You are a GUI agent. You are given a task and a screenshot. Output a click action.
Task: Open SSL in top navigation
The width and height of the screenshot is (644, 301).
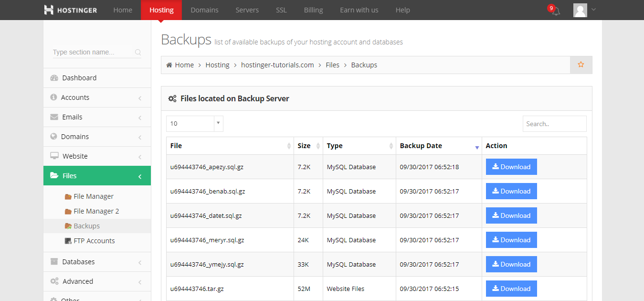pos(281,10)
